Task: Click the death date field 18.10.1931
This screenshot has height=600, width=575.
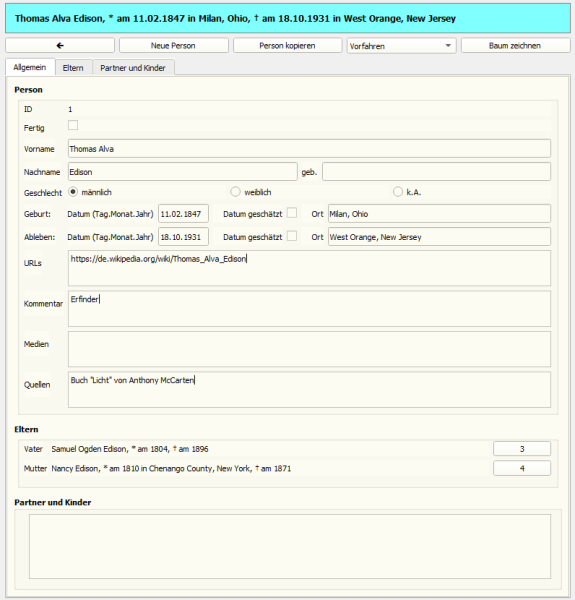Action: 183,237
